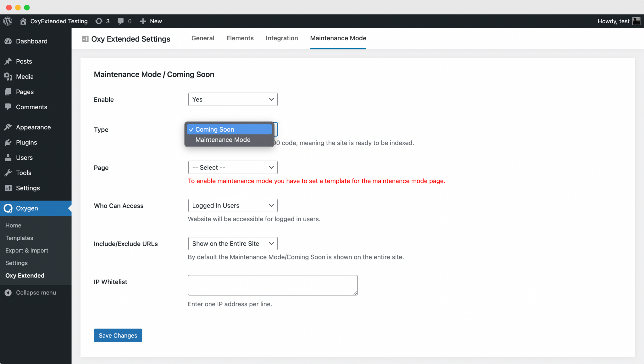
Task: Click the Oxygen logo in the sidebar
Action: [8, 208]
